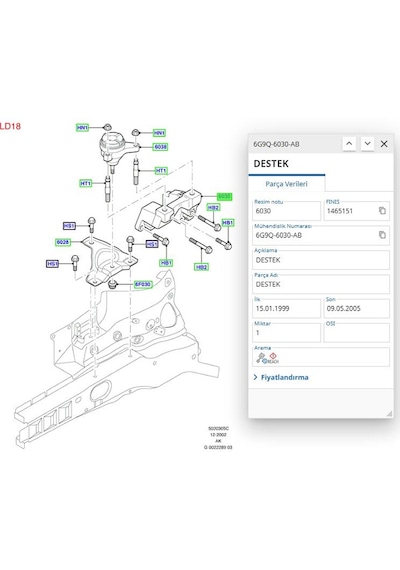Select the 6028 bracket callout
The height and width of the screenshot is (570, 400).
click(63, 242)
